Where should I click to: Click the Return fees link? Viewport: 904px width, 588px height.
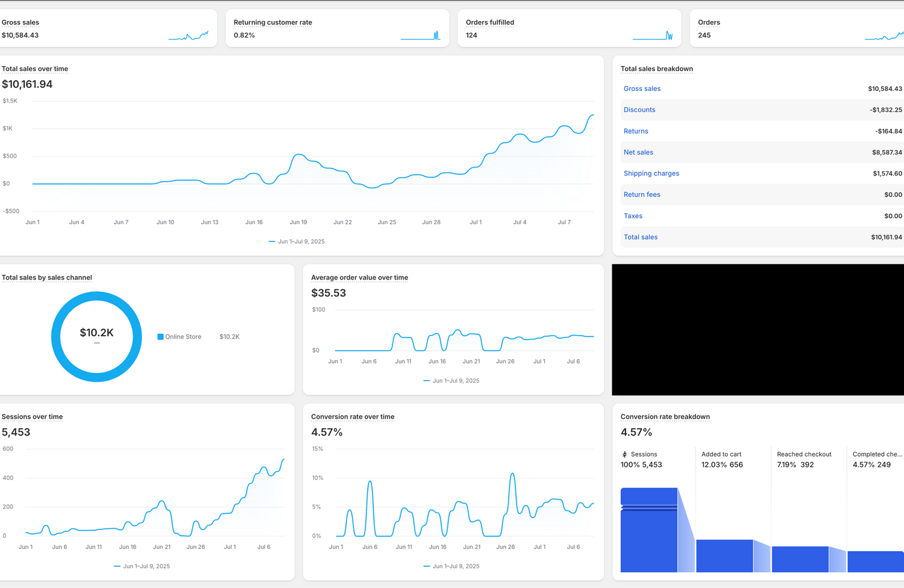click(x=642, y=195)
